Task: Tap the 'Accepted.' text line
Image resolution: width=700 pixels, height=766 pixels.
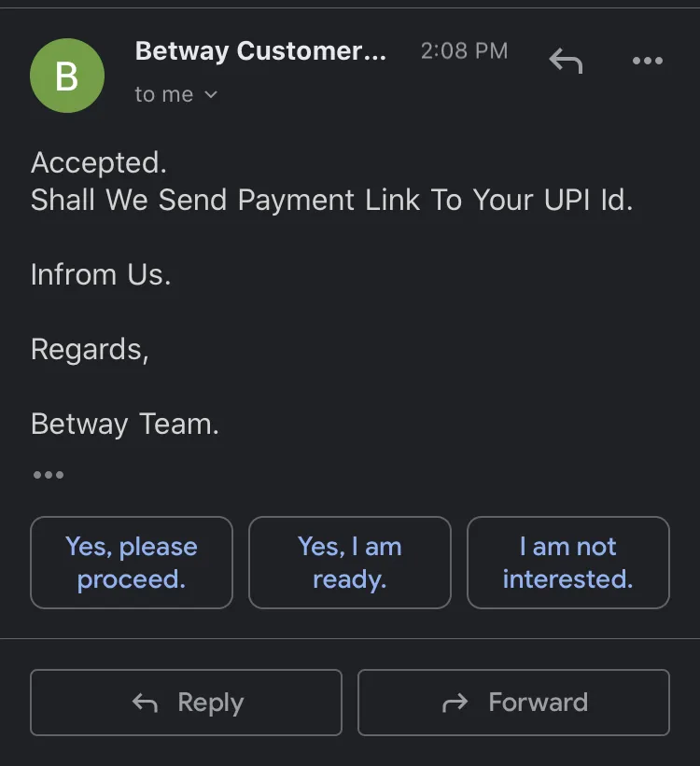Action: [x=99, y=162]
